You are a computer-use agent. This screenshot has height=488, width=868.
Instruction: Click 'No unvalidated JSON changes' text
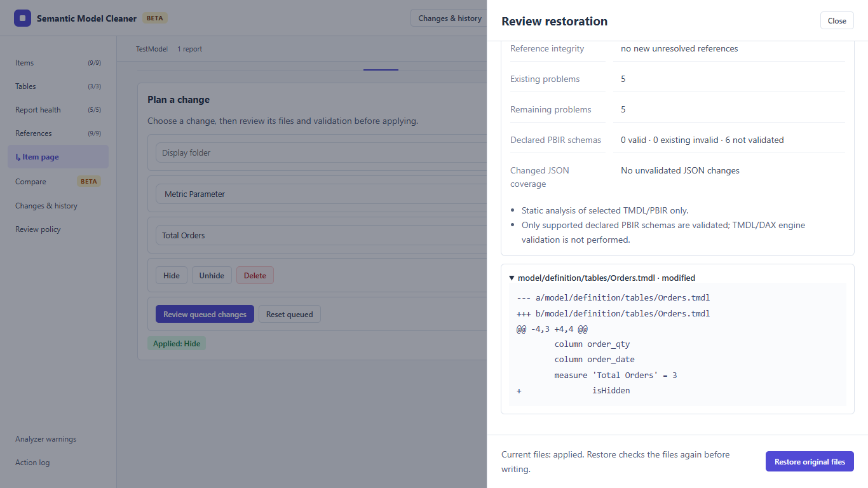click(680, 171)
